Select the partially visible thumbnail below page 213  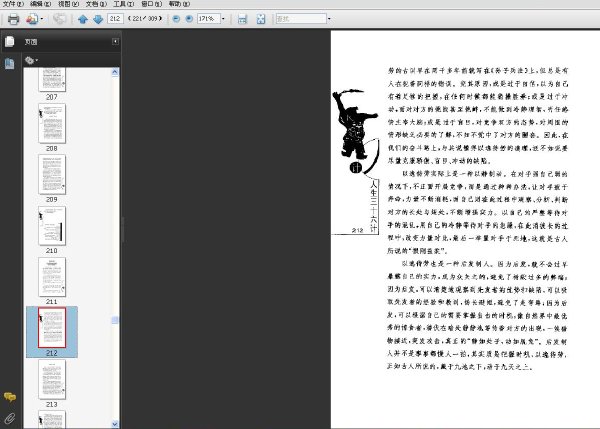[52, 419]
